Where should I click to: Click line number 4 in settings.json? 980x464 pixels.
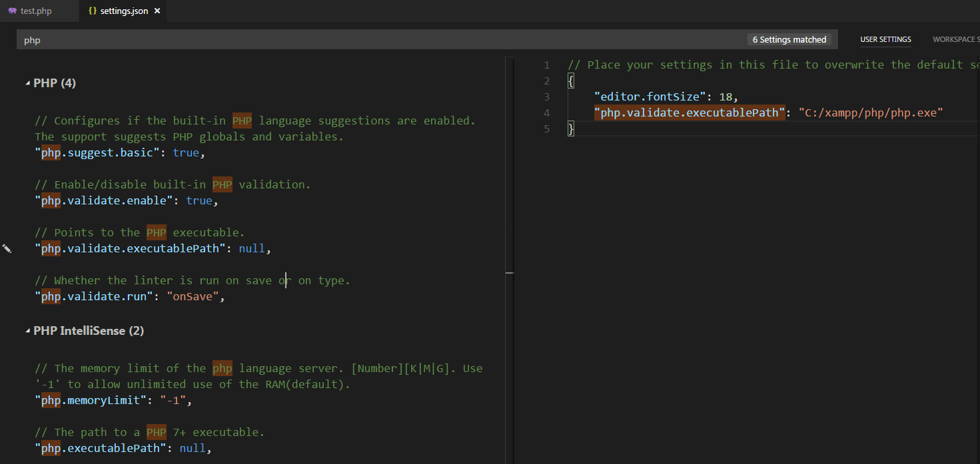click(x=547, y=113)
